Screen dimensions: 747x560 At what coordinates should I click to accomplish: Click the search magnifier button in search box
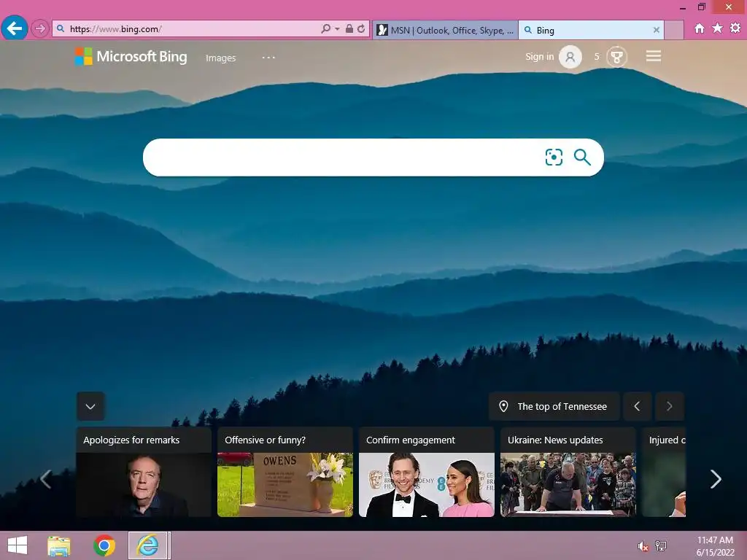(x=582, y=157)
